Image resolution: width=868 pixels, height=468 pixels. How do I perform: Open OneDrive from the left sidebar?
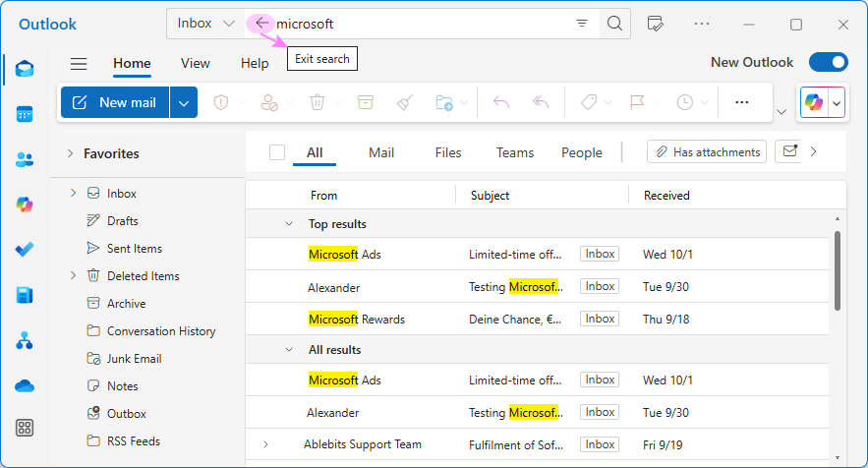coord(25,385)
